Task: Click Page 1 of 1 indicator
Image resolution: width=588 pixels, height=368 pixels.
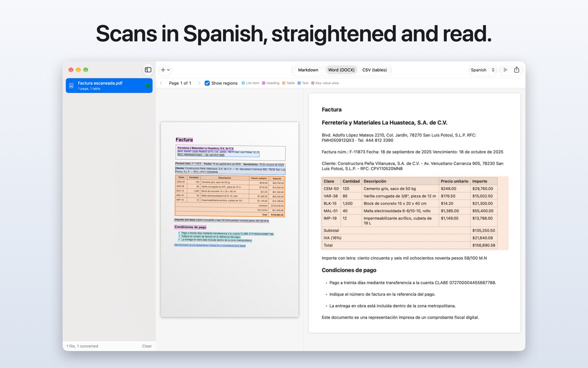Action: pos(180,83)
